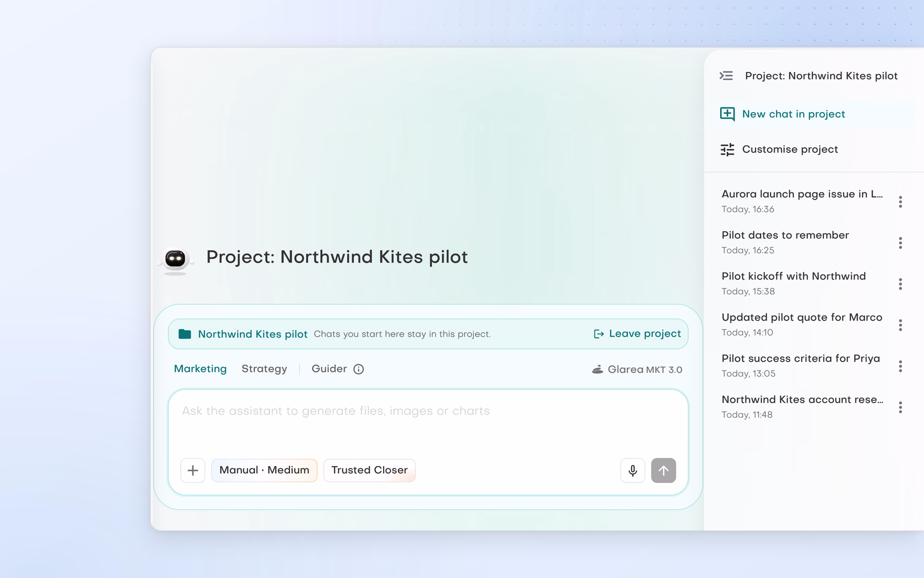Open the Glarea MKT 3.0 model selector
924x578 pixels.
(x=637, y=369)
